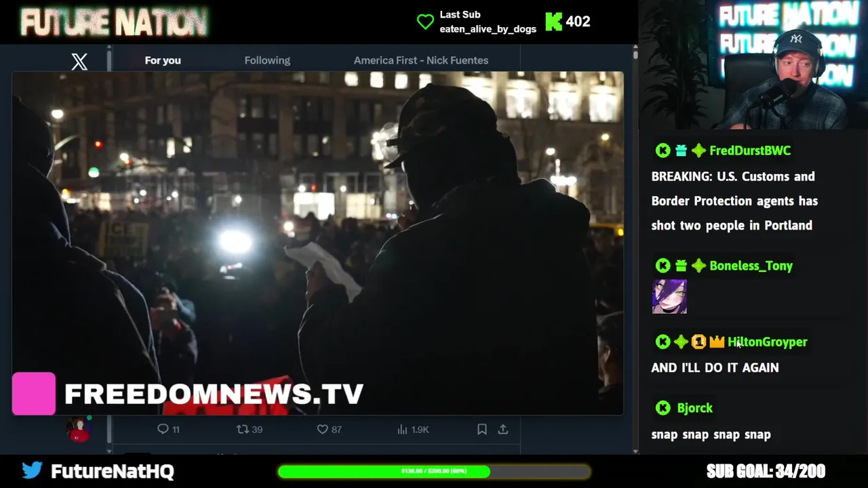Like the post with 87 likes
The height and width of the screenshot is (488, 868).
click(322, 429)
